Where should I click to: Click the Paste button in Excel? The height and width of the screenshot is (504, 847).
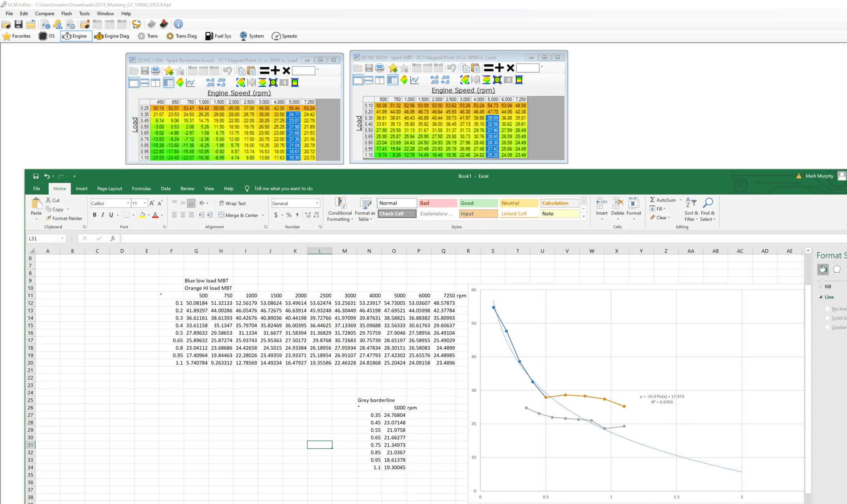36,209
